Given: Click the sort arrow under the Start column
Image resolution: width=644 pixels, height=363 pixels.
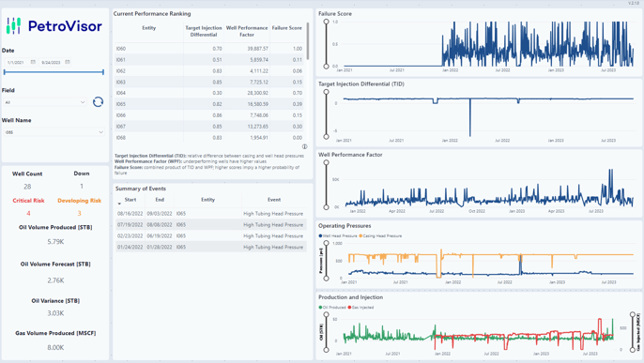Looking at the screenshot, I should pos(119,204).
